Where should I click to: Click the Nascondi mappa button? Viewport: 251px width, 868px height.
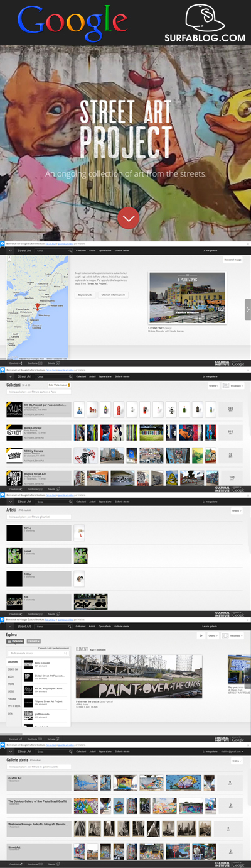[x=233, y=260]
